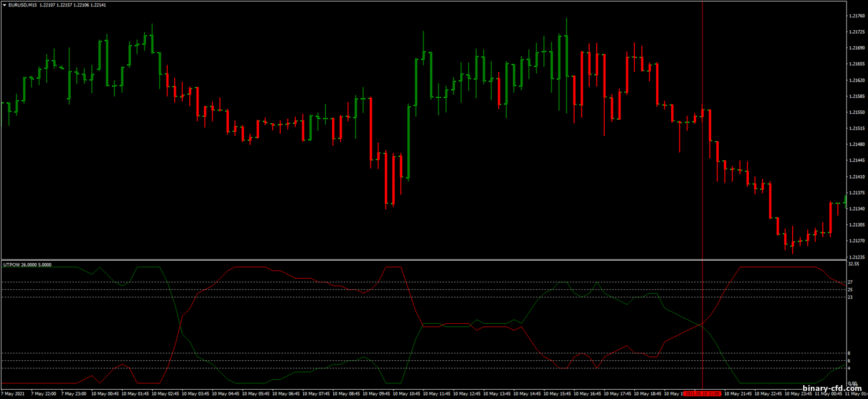Click price label 1.21550 on price scale

[x=856, y=112]
